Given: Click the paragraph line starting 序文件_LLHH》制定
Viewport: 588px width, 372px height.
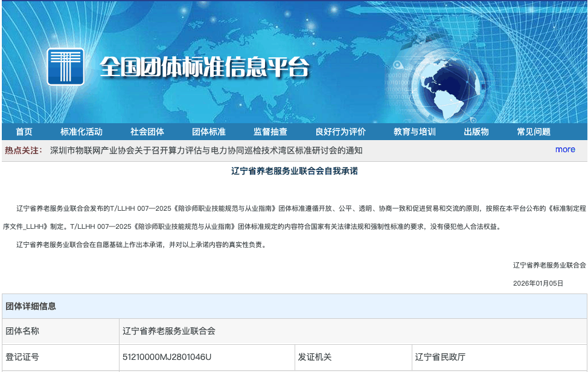Looking at the screenshot, I should pyautogui.click(x=252, y=226).
